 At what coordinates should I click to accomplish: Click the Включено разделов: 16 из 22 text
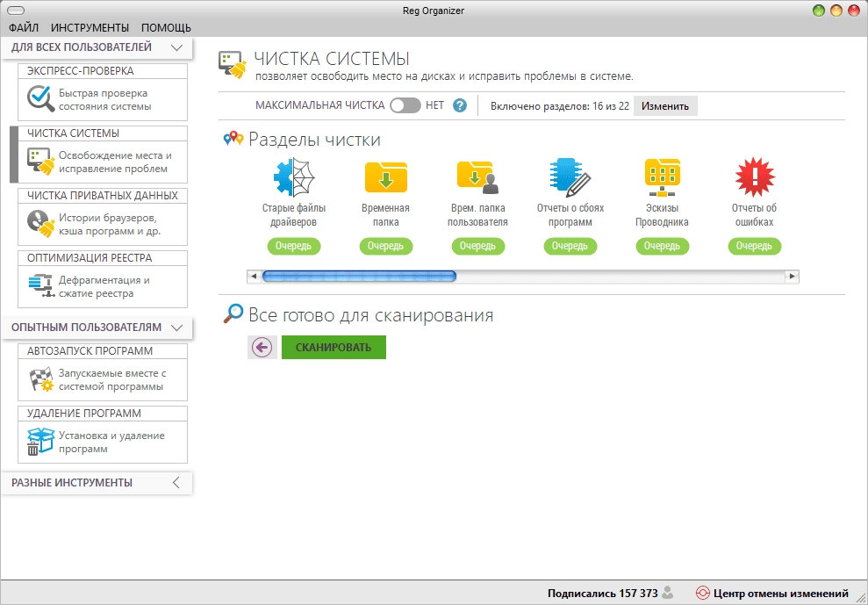pos(560,106)
